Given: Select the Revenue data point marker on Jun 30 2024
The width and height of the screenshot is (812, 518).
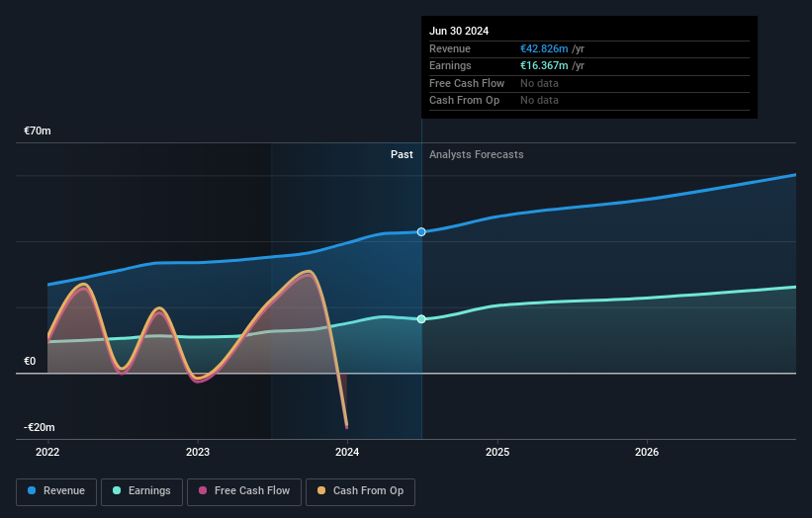Looking at the screenshot, I should click(x=421, y=232).
